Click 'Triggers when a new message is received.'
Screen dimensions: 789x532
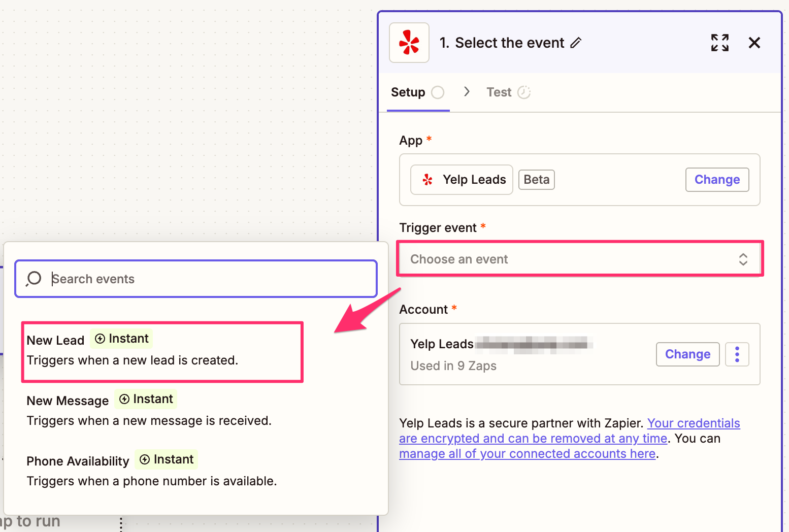click(x=149, y=421)
